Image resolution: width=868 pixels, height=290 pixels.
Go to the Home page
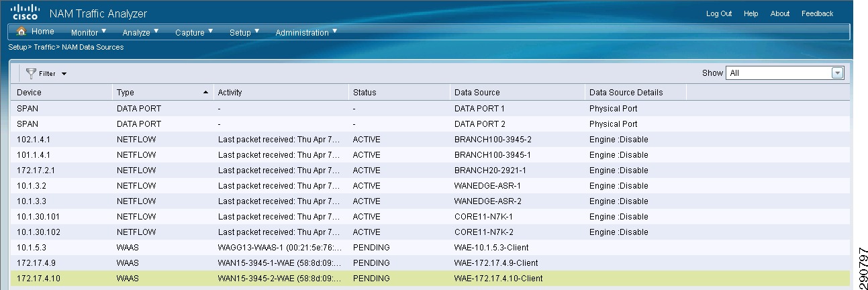[x=36, y=32]
